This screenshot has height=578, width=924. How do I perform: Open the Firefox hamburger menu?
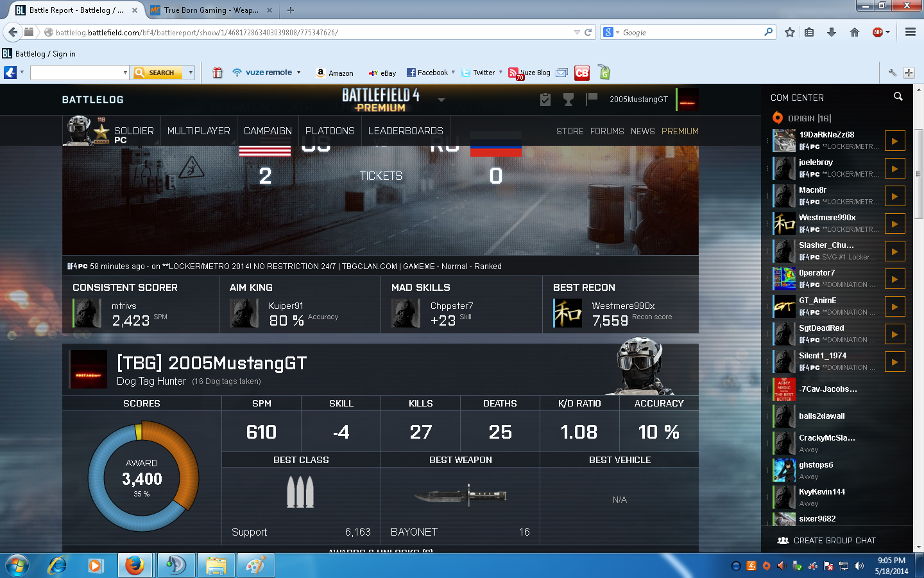(911, 32)
